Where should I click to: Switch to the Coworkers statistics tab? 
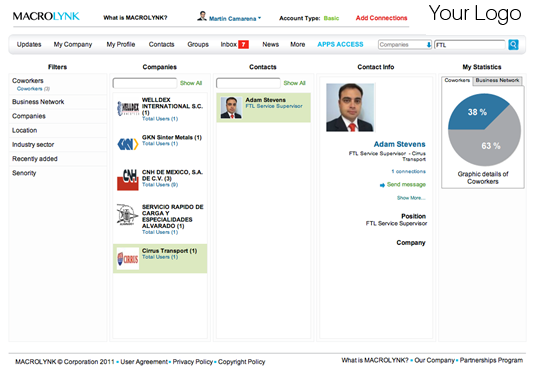[457, 80]
